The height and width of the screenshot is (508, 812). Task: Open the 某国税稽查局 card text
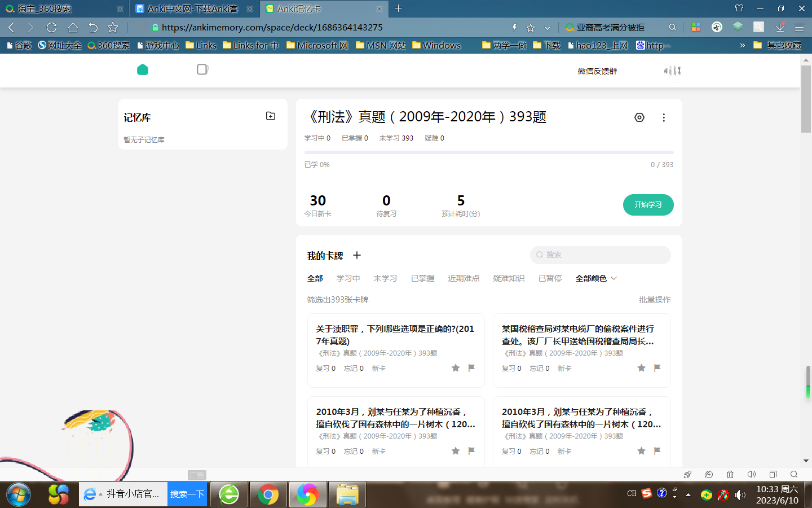(x=578, y=335)
